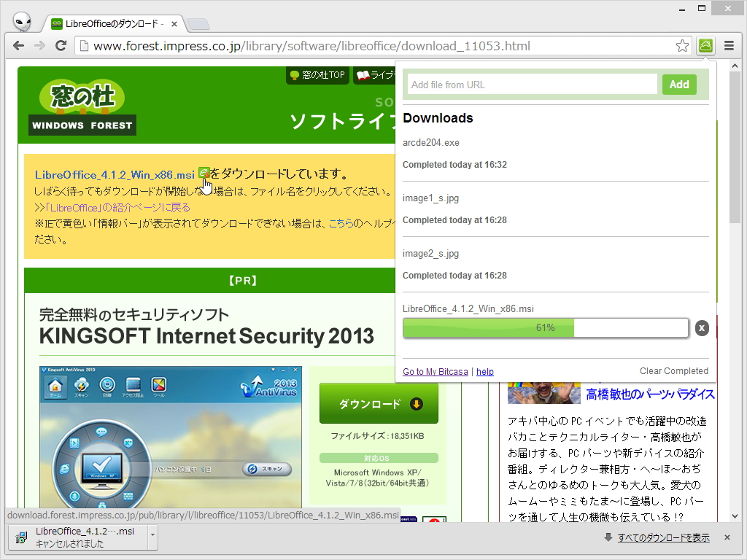Cancel the LibreOffice download with the x icon
747x560 pixels.
(x=702, y=328)
